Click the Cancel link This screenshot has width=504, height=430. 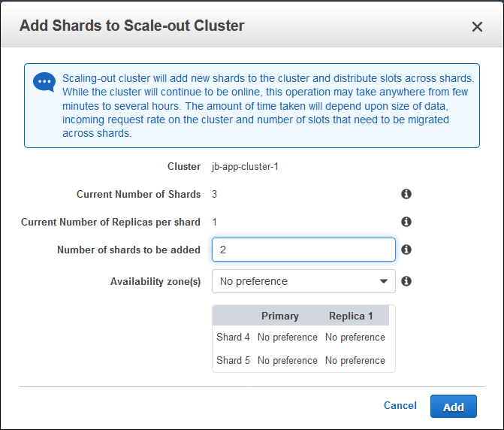[400, 405]
